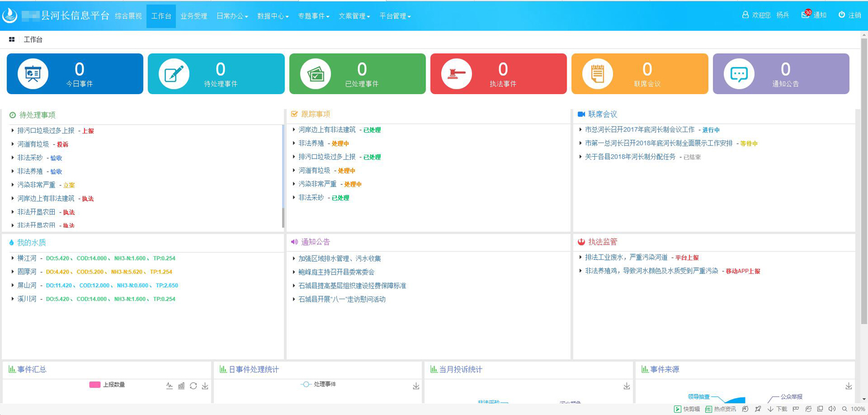
Task: Mute sound via the speaker status icon
Action: pyautogui.click(x=832, y=409)
